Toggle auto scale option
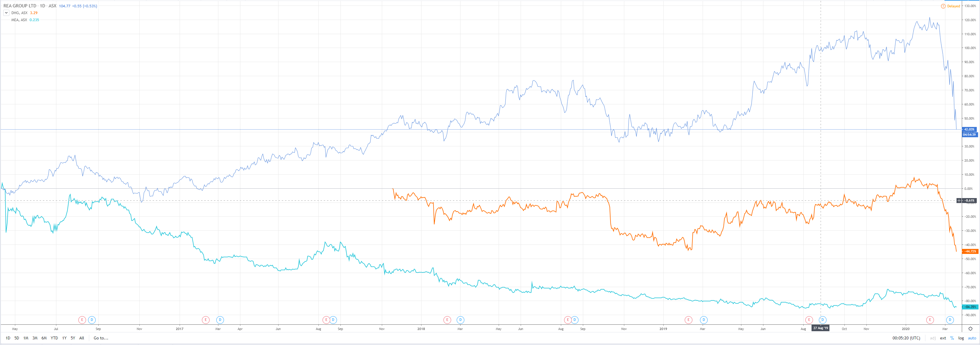Viewport: 980px width, 345px height. 971,338
